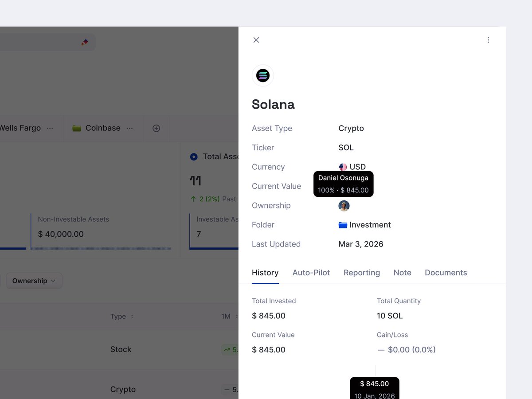The image size is (532, 399).
Task: Click the green trend badge in Stock row
Action: coord(230,349)
